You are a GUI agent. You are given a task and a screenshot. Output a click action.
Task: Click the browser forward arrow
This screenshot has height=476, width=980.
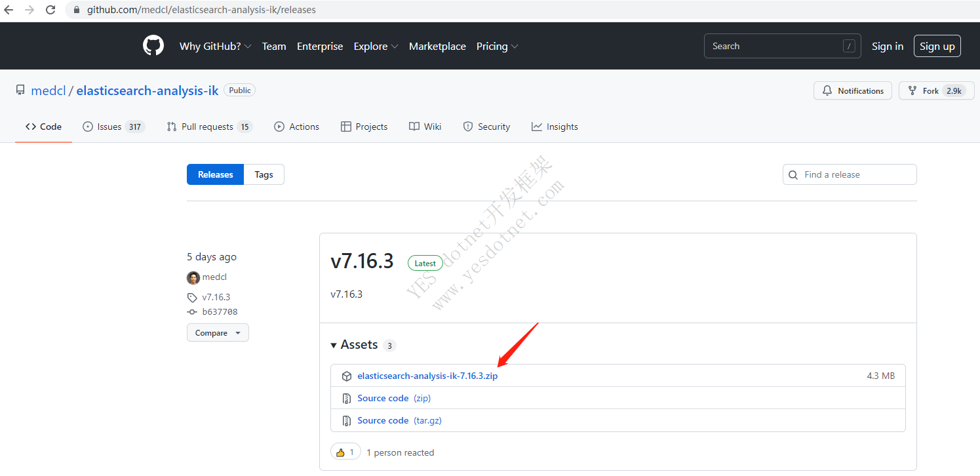pyautogui.click(x=29, y=10)
